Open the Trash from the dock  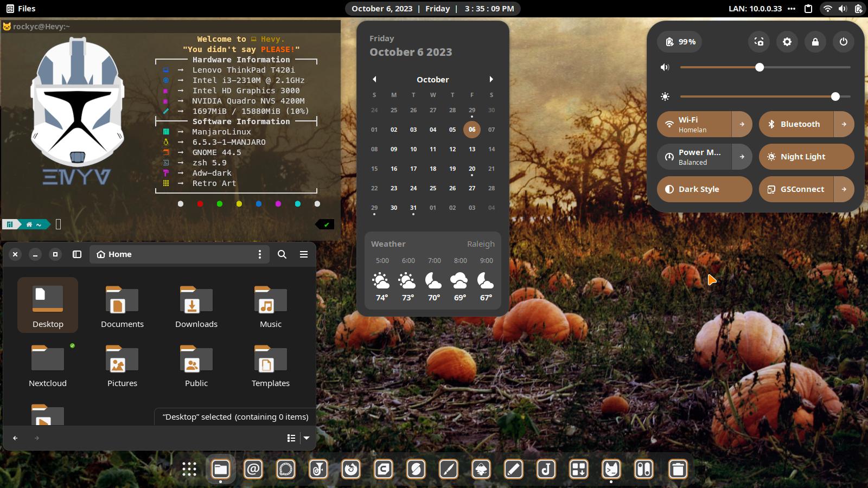(x=678, y=469)
